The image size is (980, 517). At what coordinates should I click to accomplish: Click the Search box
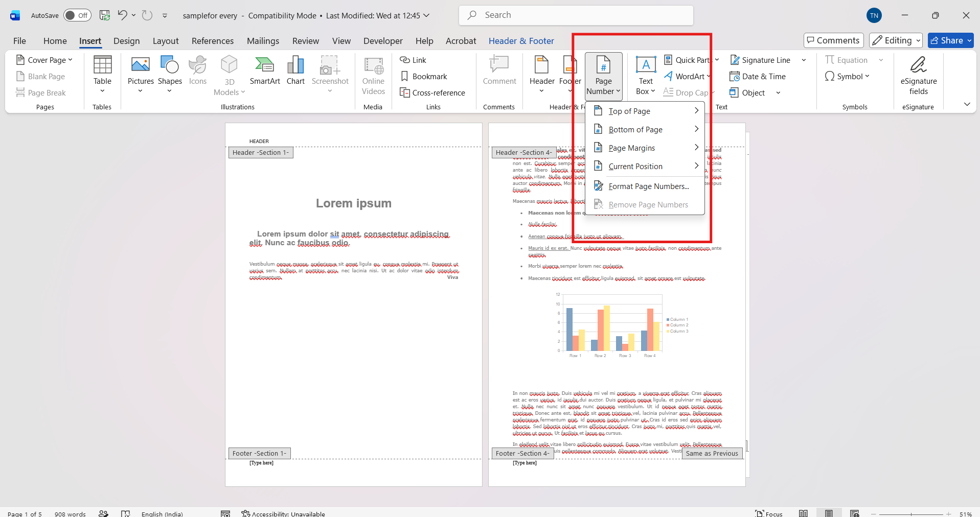[576, 15]
